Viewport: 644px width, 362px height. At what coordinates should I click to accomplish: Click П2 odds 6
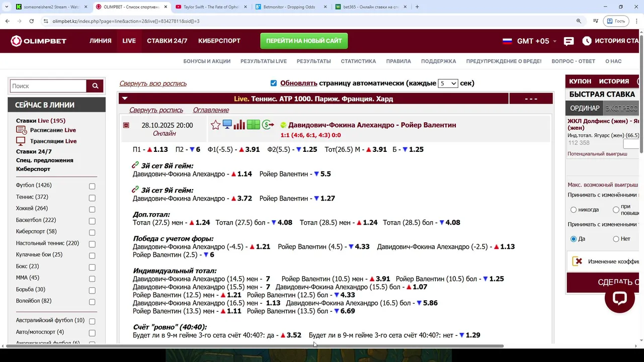point(198,149)
